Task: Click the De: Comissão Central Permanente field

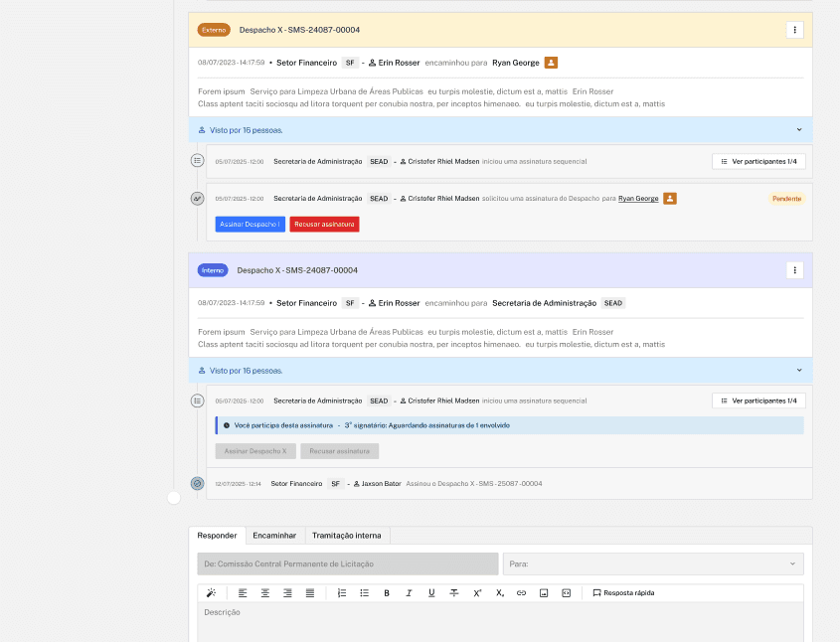Action: pos(348,563)
